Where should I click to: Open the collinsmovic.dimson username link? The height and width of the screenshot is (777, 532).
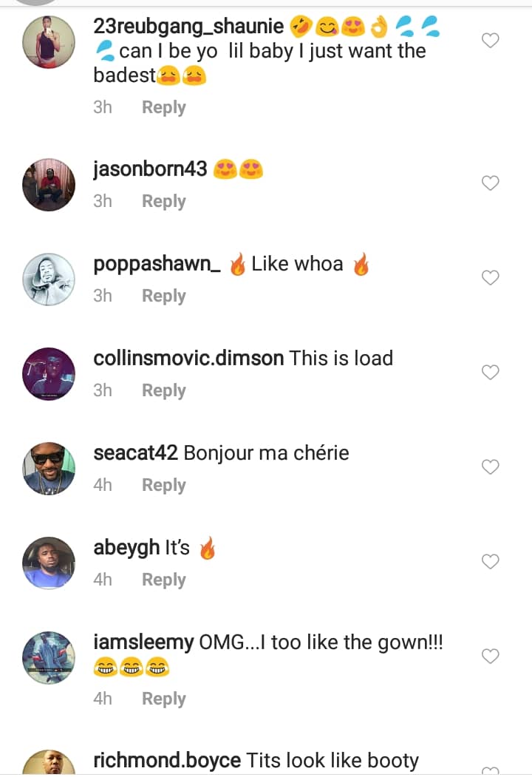[188, 359]
